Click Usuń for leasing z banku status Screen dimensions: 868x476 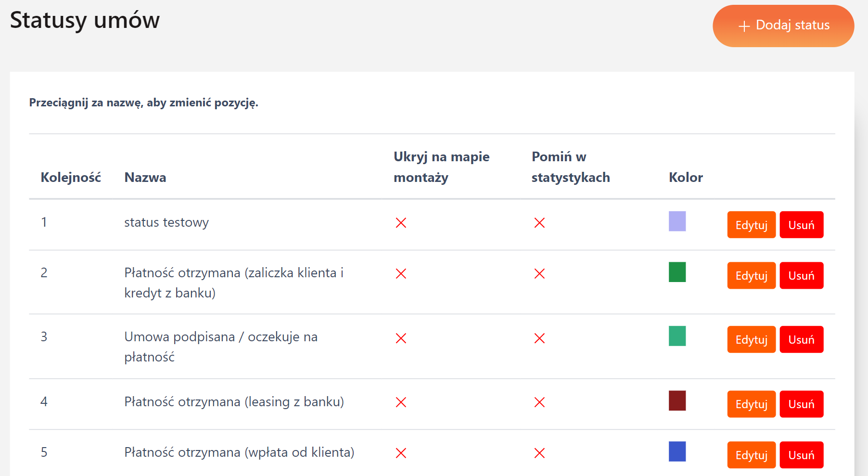[x=801, y=404]
